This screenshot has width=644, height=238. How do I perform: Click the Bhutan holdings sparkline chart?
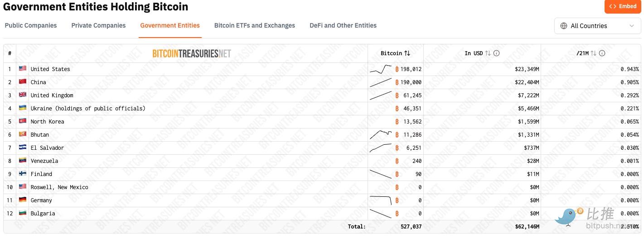pos(381,134)
